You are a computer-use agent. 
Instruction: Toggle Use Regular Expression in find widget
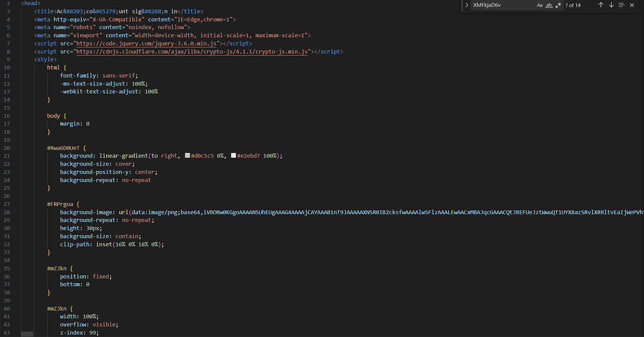[x=558, y=5]
